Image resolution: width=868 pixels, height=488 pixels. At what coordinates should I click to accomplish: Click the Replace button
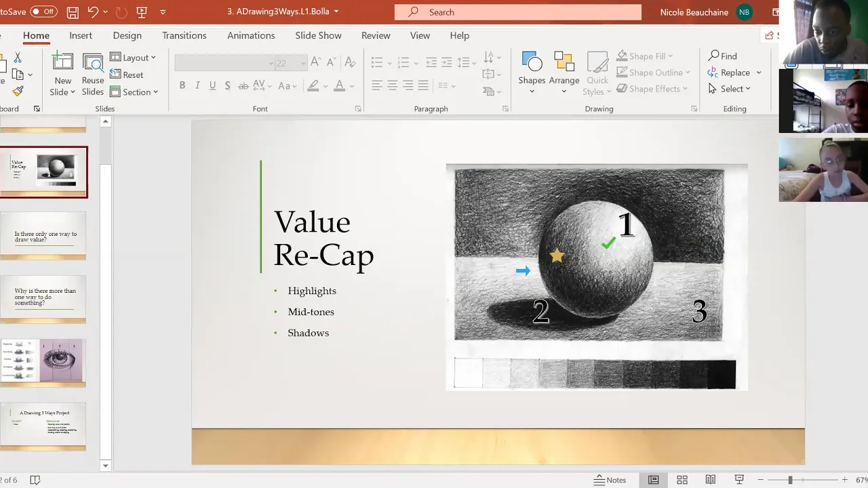tap(730, 73)
